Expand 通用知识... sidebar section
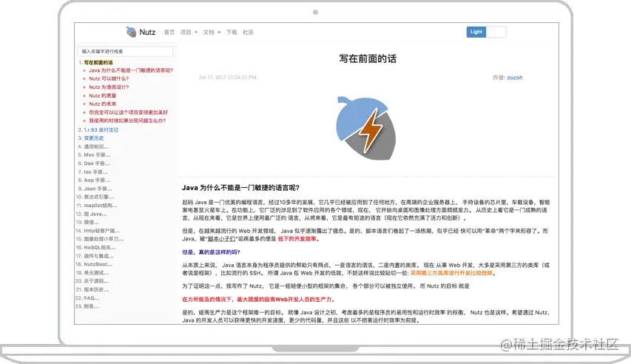The image size is (631, 364). pos(96,146)
